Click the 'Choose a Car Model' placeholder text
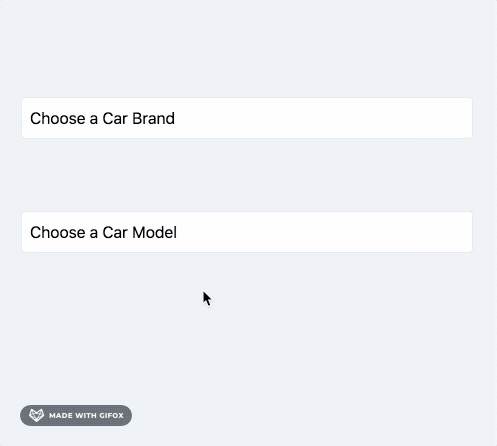The height and width of the screenshot is (446, 497). click(x=103, y=232)
